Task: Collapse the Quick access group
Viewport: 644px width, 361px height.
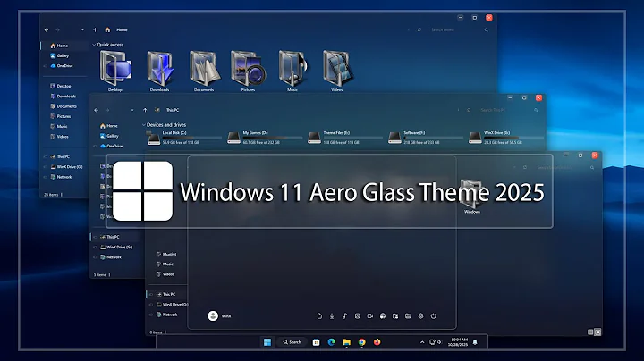Action: (94, 45)
